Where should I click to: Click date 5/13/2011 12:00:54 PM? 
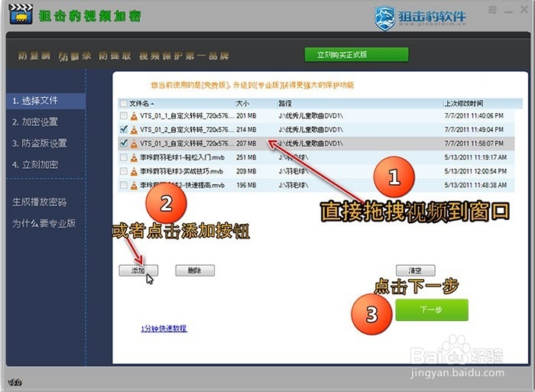coord(475,171)
